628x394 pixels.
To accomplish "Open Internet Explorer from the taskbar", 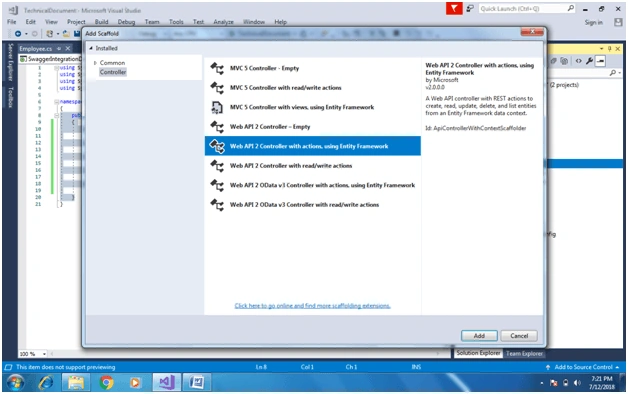I will pos(46,383).
